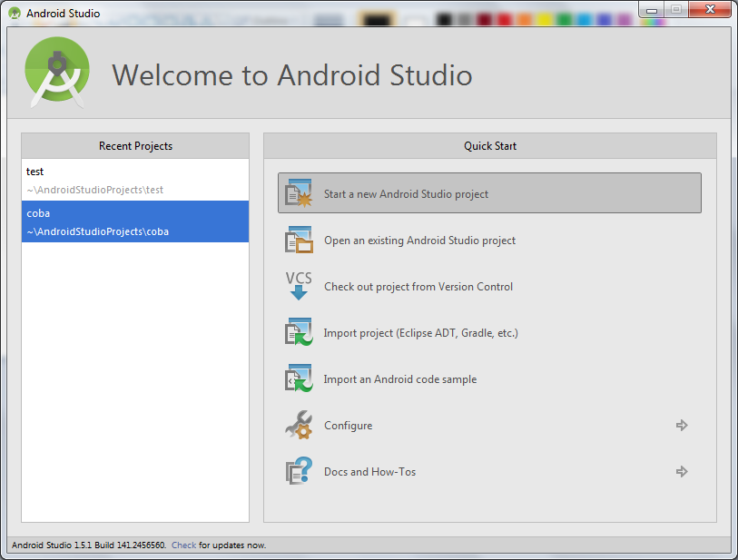
Task: Click the Import Android code sample icon
Action: (x=300, y=378)
